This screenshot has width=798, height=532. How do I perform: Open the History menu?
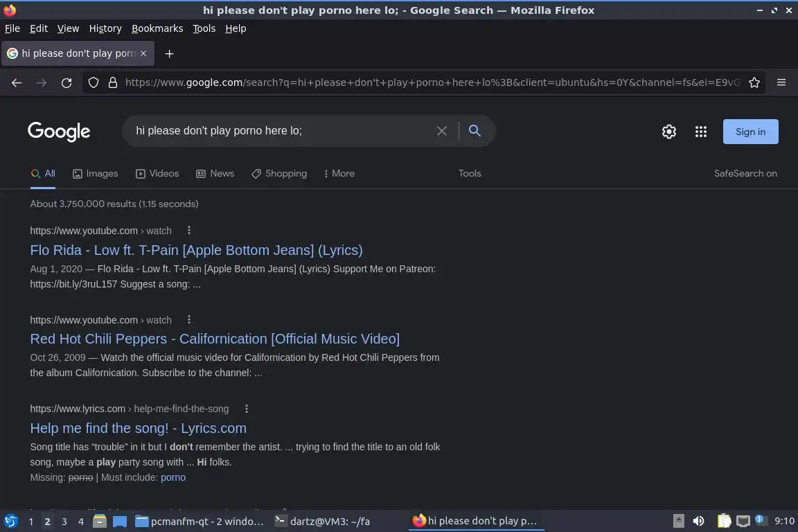point(105,28)
